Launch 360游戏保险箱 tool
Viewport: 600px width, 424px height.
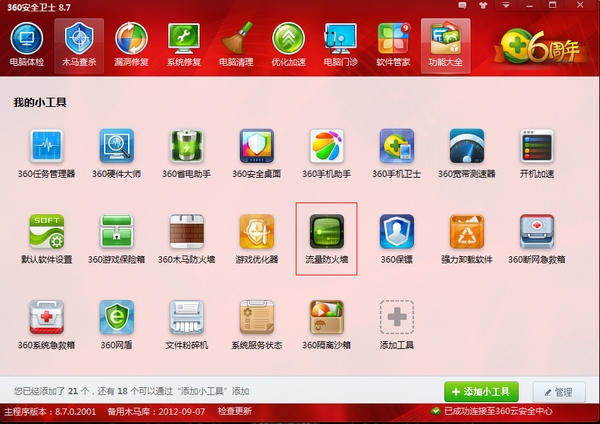(x=116, y=239)
